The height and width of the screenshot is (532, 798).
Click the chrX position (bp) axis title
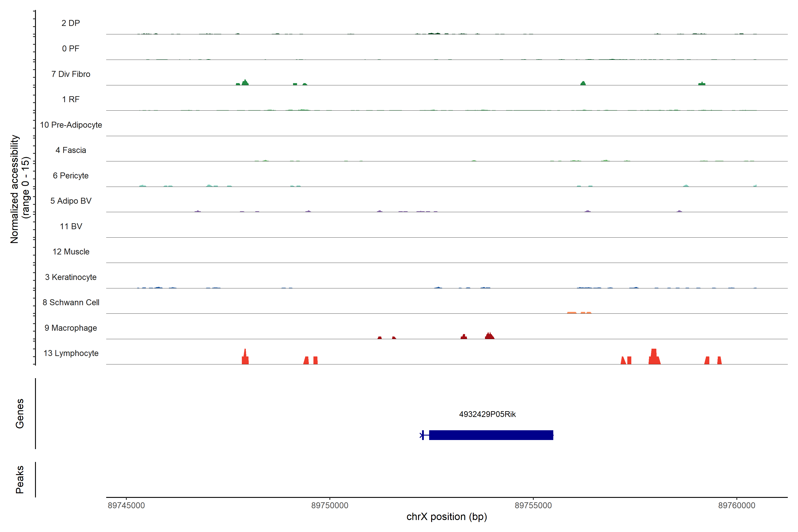[x=446, y=517]
